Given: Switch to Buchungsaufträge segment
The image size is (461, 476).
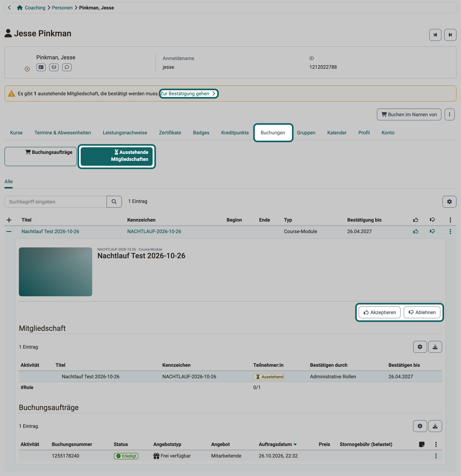Looking at the screenshot, I should (x=41, y=156).
